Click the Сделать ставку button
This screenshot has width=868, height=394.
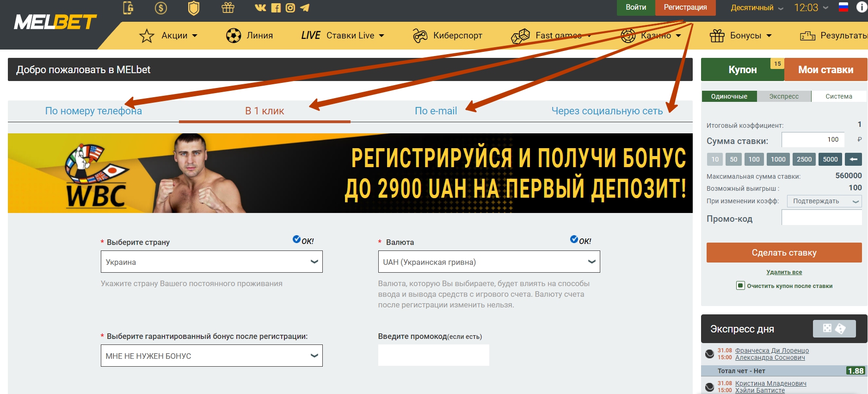[x=784, y=252]
